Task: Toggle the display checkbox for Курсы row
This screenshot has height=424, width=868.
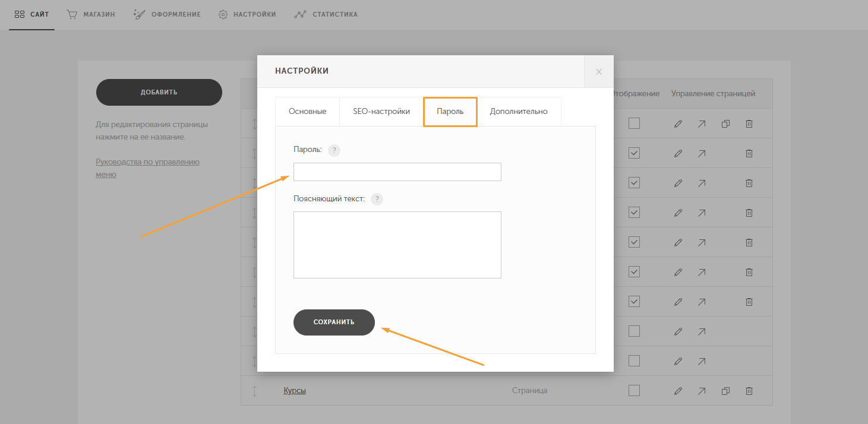Action: [x=634, y=390]
